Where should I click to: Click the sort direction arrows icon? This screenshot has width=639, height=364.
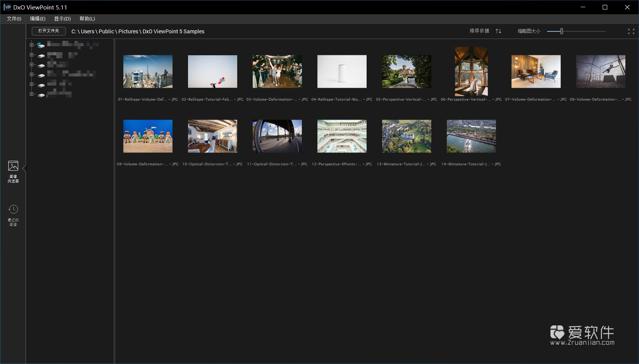tap(499, 31)
